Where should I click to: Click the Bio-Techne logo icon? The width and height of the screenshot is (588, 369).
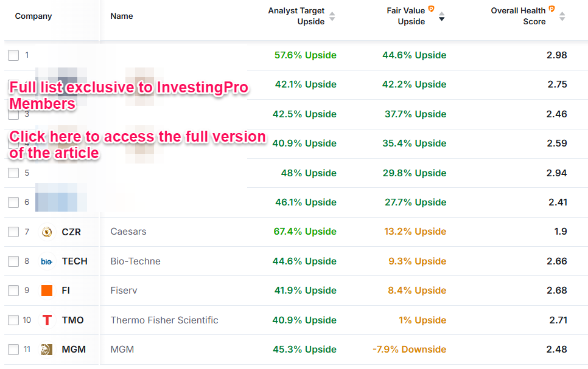coord(47,261)
